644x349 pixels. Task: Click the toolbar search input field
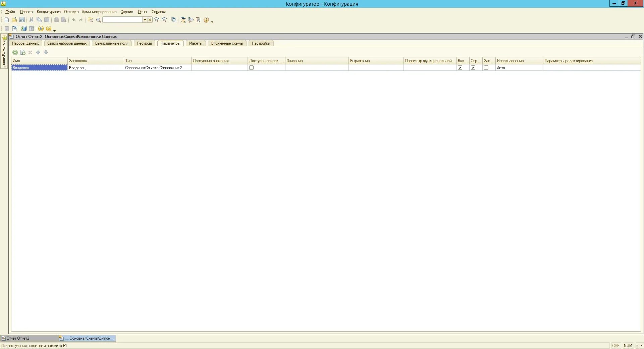(122, 20)
